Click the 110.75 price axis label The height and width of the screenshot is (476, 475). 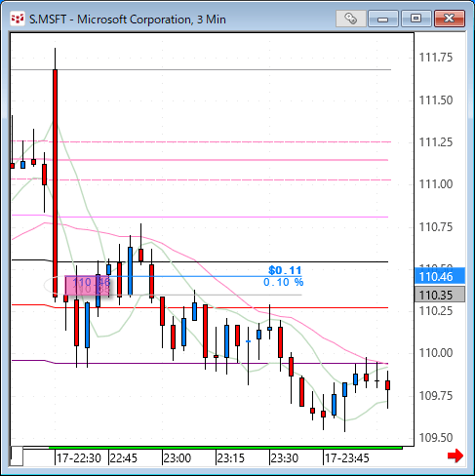[x=436, y=227]
